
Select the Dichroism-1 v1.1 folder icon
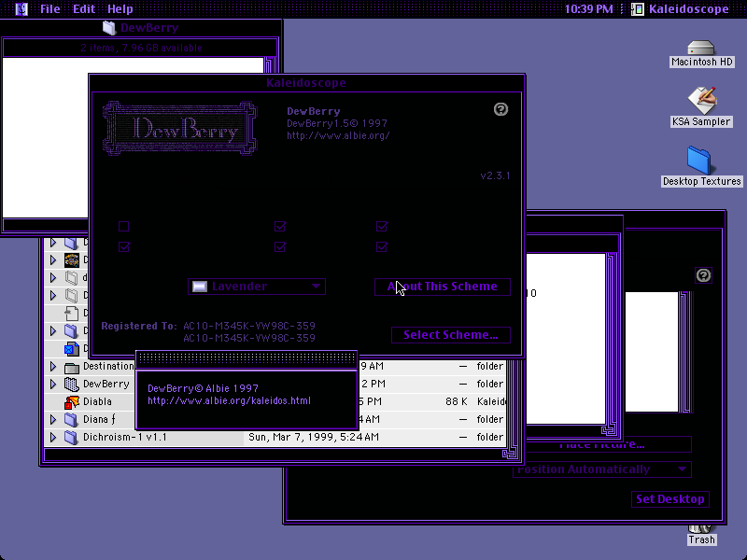(x=72, y=437)
